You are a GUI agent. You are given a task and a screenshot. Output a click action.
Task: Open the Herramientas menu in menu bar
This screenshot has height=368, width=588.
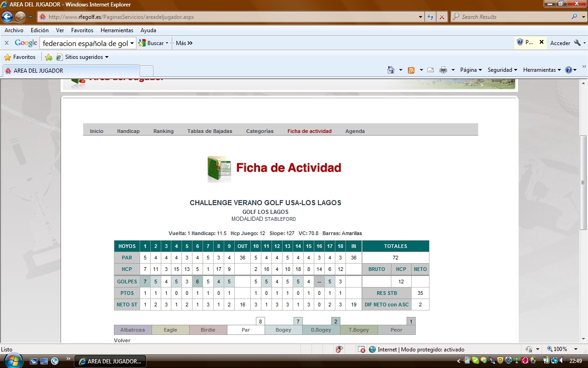click(117, 30)
